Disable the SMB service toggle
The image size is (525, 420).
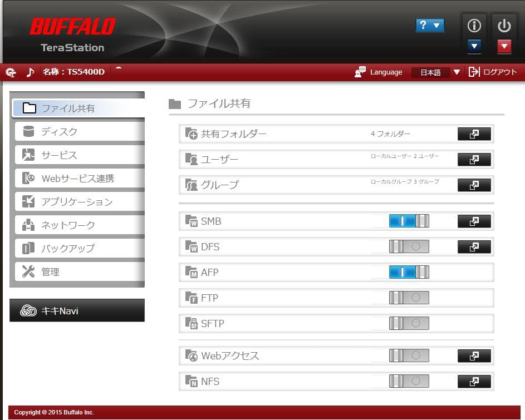pyautogui.click(x=410, y=221)
